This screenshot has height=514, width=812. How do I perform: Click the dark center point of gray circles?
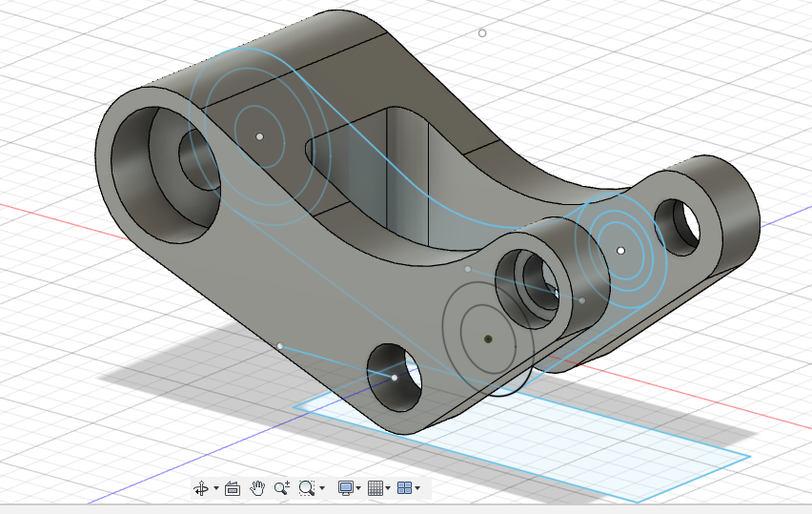488,339
